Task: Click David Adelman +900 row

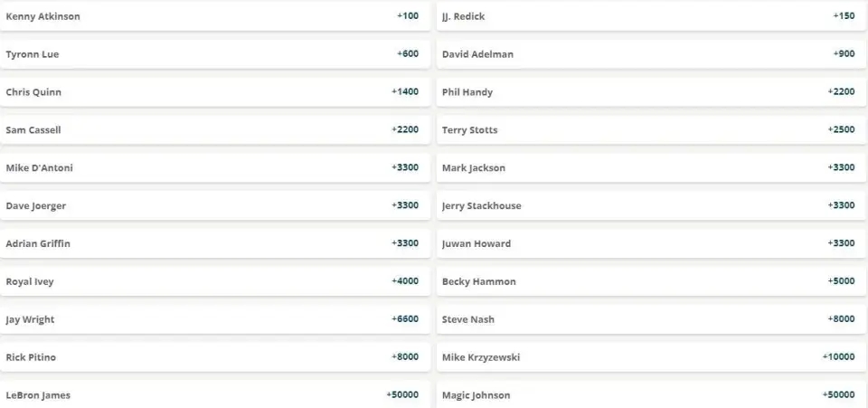Action: [x=651, y=54]
